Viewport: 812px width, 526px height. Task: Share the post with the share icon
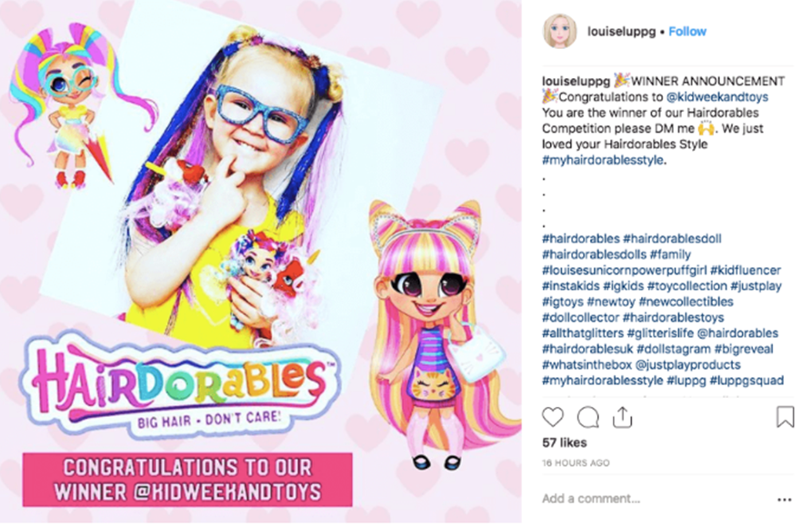click(x=623, y=417)
